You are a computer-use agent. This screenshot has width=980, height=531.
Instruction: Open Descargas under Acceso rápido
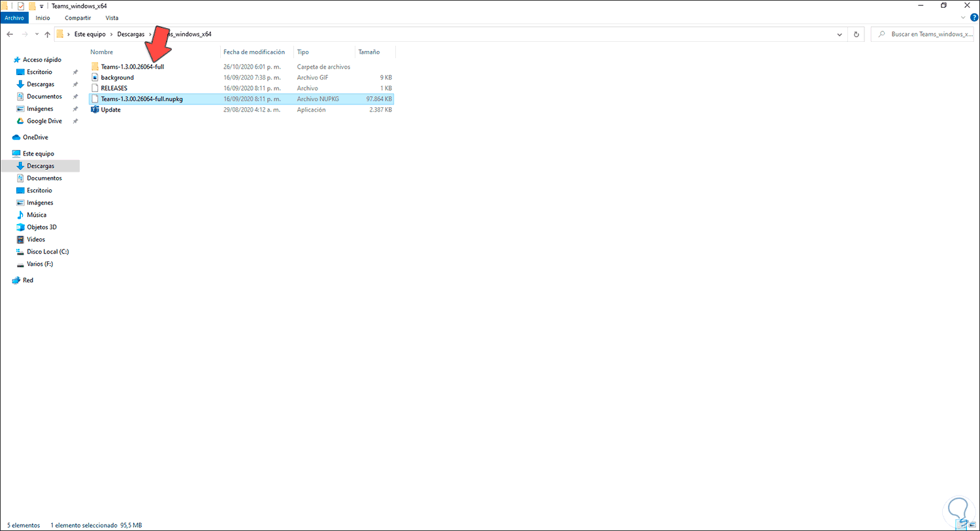click(41, 84)
